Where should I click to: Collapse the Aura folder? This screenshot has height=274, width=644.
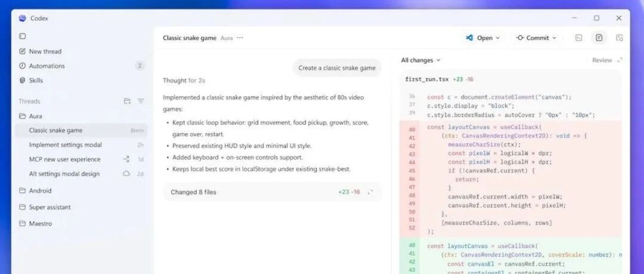pos(31,116)
